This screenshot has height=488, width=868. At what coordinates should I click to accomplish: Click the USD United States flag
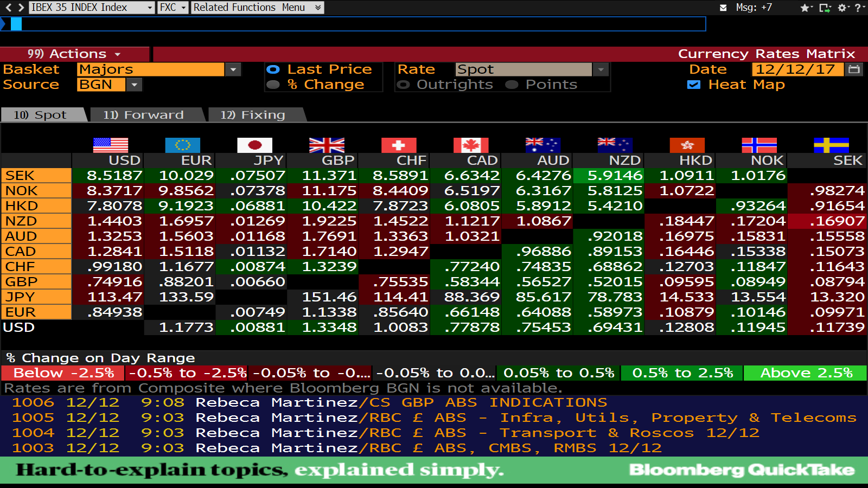(x=111, y=145)
